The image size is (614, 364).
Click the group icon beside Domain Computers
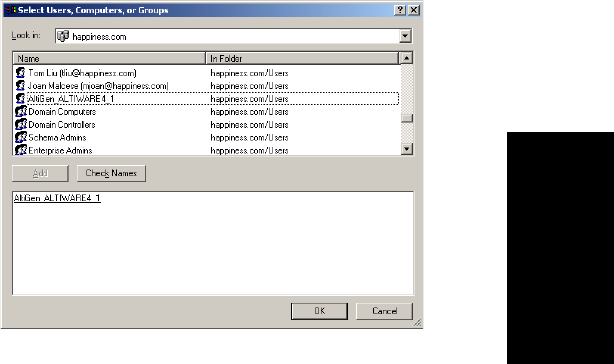[x=21, y=112]
